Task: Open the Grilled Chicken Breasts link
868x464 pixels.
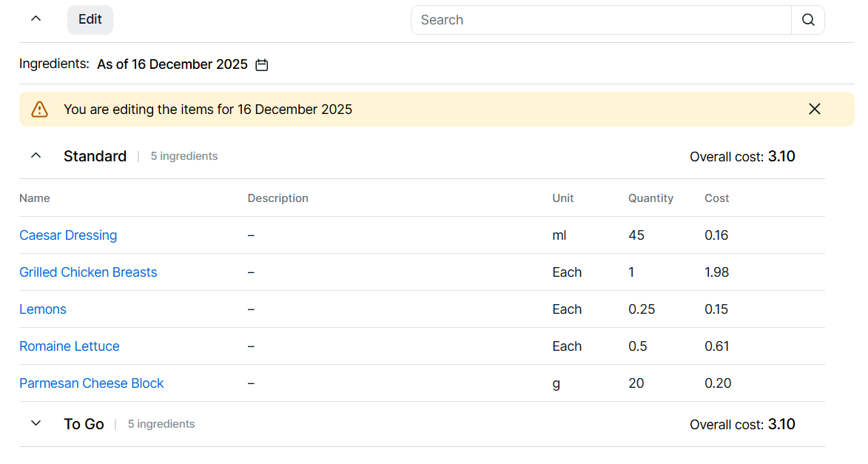Action: point(88,272)
